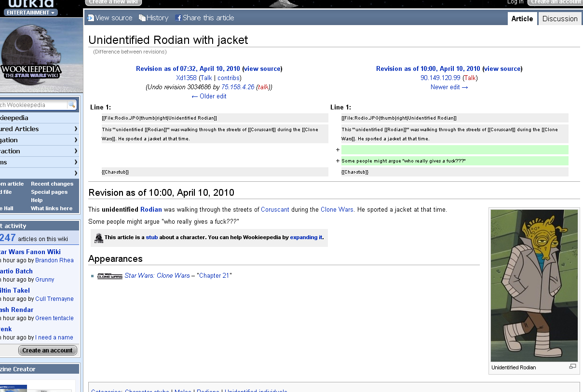The height and width of the screenshot is (392, 583).
Task: Select the Article tab
Action: pos(522,19)
